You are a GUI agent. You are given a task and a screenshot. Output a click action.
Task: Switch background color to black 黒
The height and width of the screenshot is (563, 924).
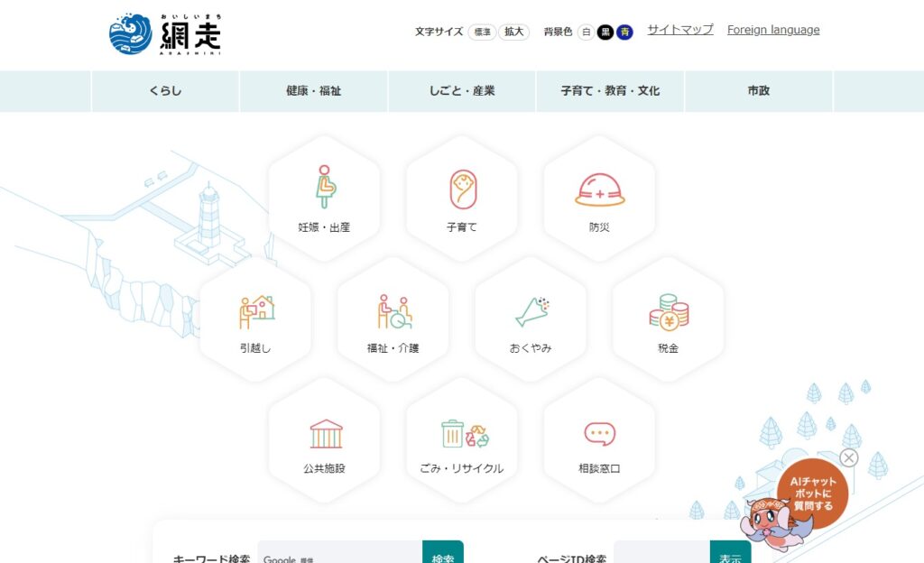click(x=605, y=32)
